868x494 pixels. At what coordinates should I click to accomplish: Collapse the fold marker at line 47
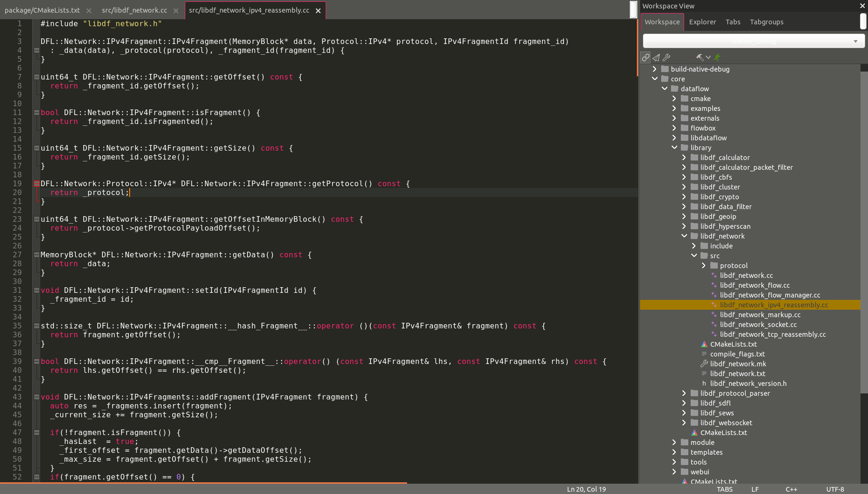pyautogui.click(x=36, y=432)
